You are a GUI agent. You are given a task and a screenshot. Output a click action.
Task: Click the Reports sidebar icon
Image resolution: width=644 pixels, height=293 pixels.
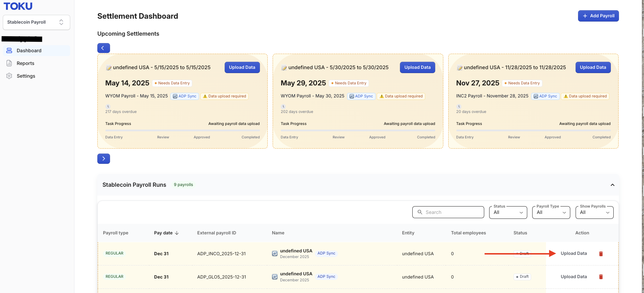10,63
